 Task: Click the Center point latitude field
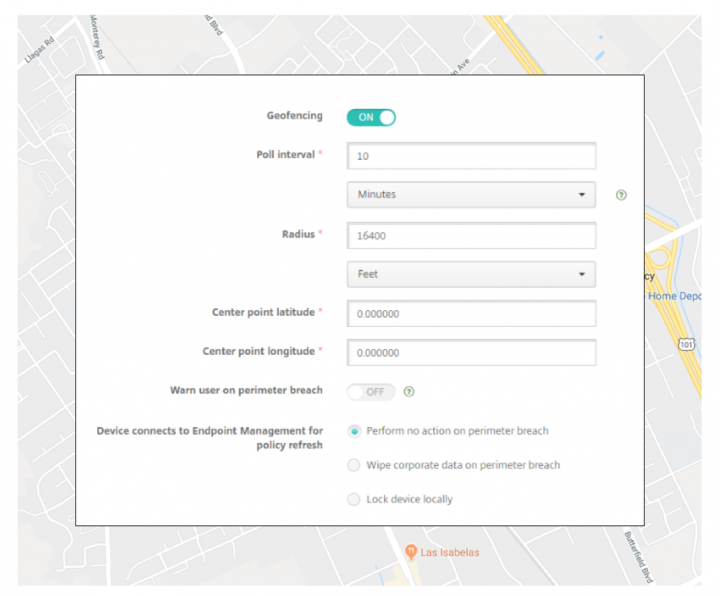tap(471, 313)
